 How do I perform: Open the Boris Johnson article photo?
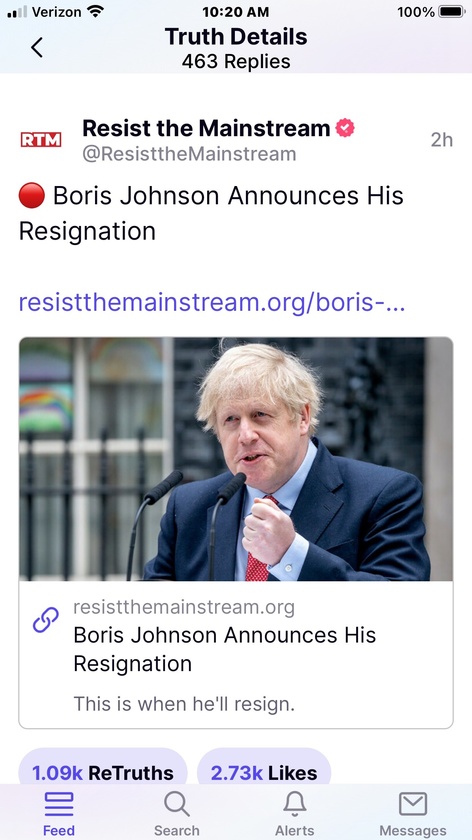[236, 459]
